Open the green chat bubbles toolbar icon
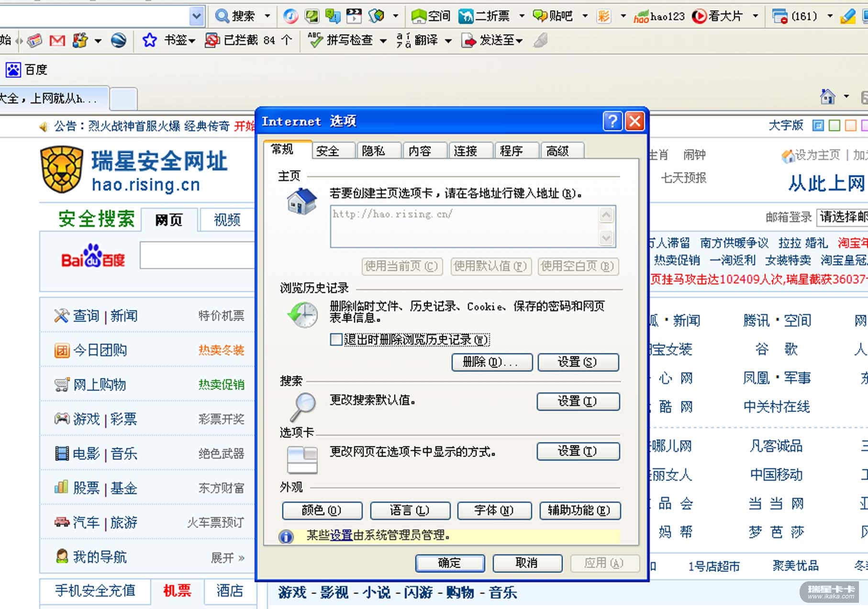 click(333, 16)
